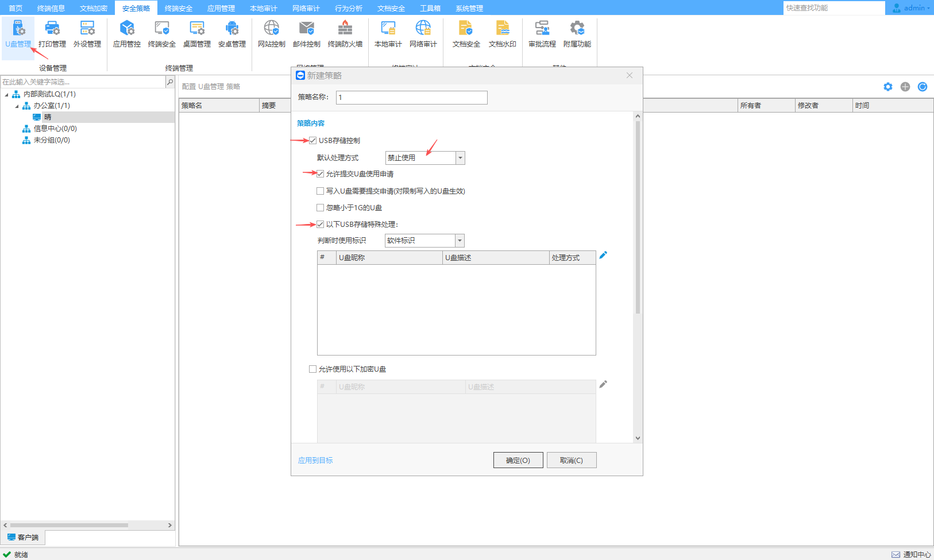Click the plus icon to add policy
934x560 pixels.
coord(905,87)
